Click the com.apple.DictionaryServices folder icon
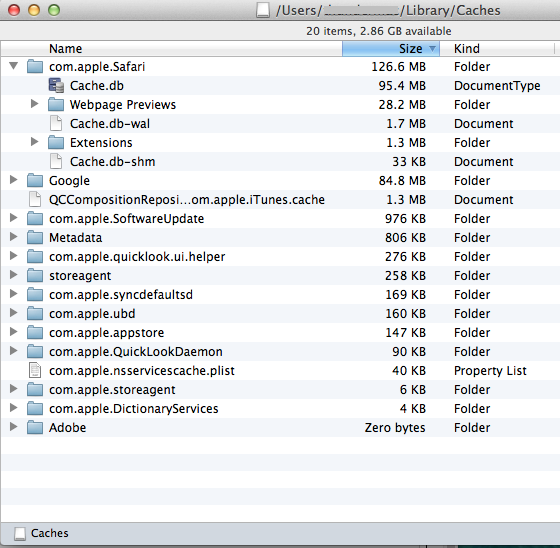 [35, 408]
